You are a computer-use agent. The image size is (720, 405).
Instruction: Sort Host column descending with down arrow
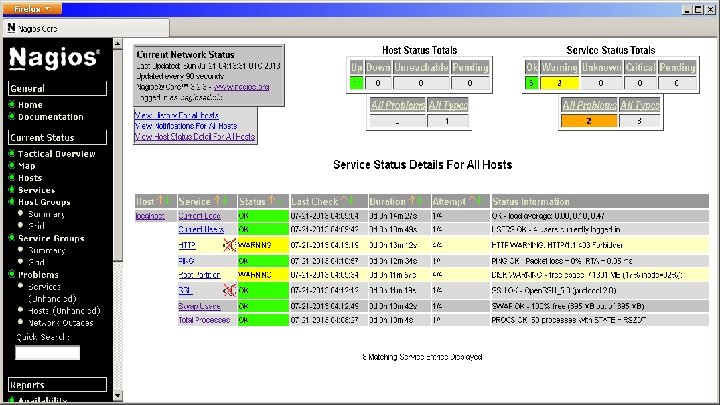click(x=168, y=201)
